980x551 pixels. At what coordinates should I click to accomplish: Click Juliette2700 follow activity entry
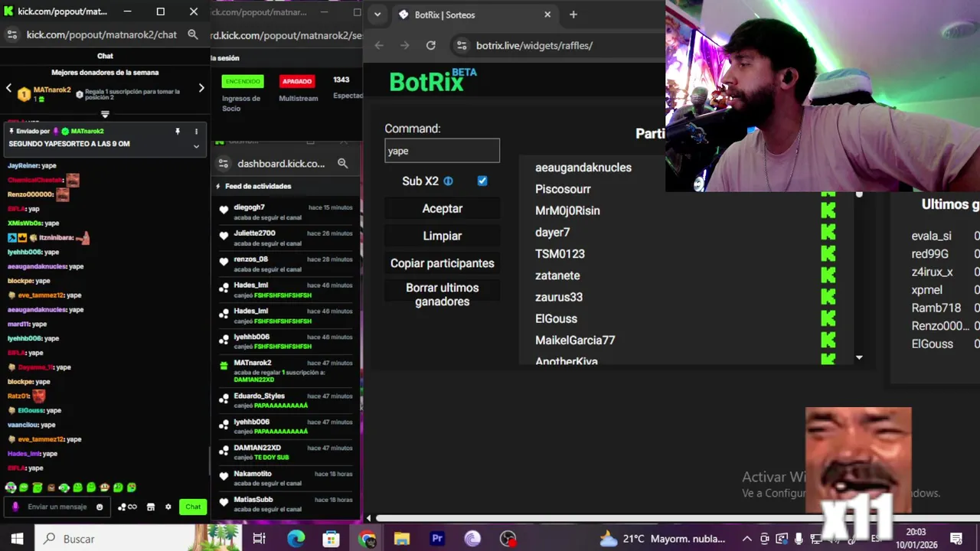click(286, 238)
